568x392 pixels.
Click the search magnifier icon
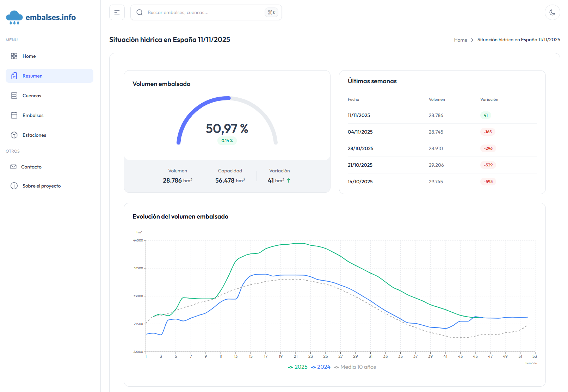[x=140, y=12]
